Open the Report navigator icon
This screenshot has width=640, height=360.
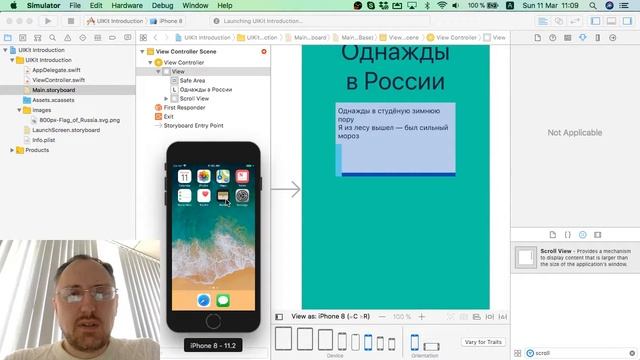click(x=127, y=38)
